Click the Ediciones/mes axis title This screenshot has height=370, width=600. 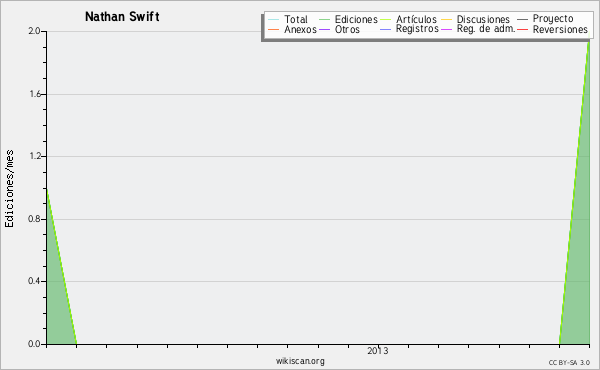tap(9, 189)
